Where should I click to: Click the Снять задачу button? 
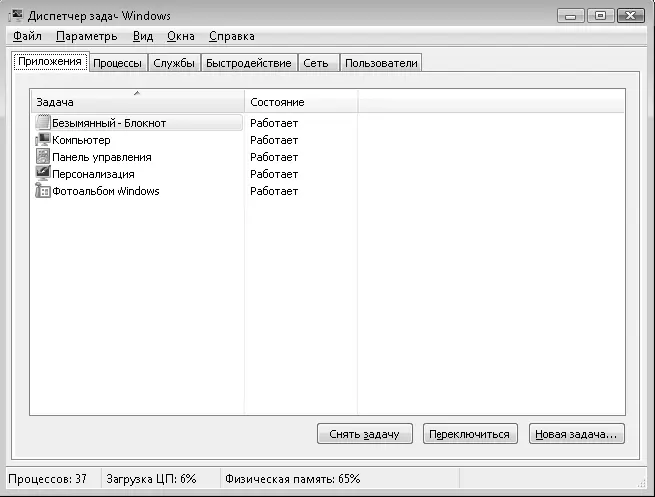[365, 434]
